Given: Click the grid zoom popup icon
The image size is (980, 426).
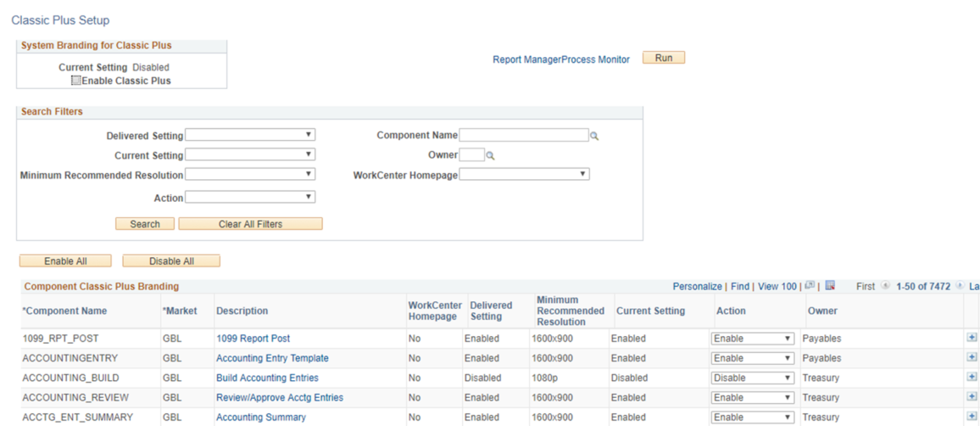Looking at the screenshot, I should 810,286.
